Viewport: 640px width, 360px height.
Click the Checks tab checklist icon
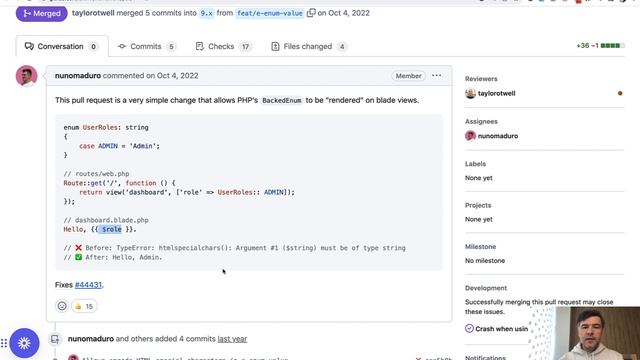(199, 47)
